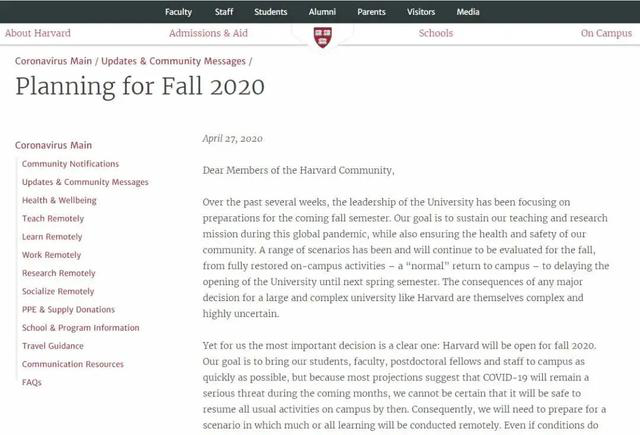The height and width of the screenshot is (435, 640).
Task: Open FAQs sidebar link
Action: pyautogui.click(x=32, y=383)
